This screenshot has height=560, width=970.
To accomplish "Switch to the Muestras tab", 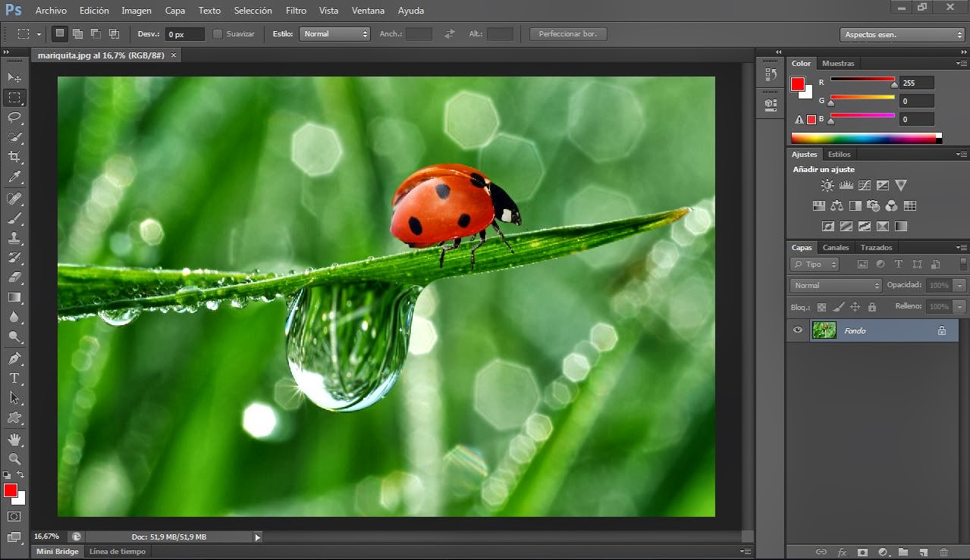I will [x=838, y=64].
